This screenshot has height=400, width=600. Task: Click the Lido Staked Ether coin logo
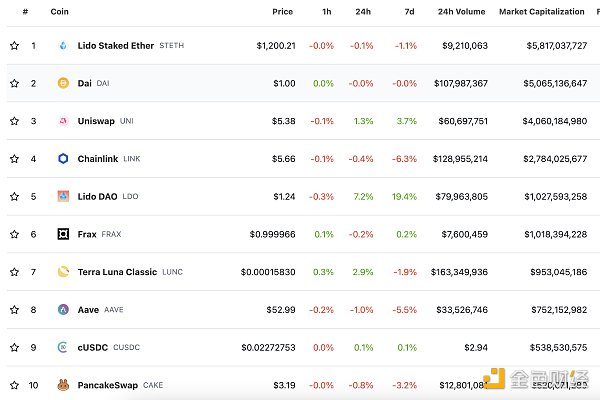pyautogui.click(x=63, y=46)
